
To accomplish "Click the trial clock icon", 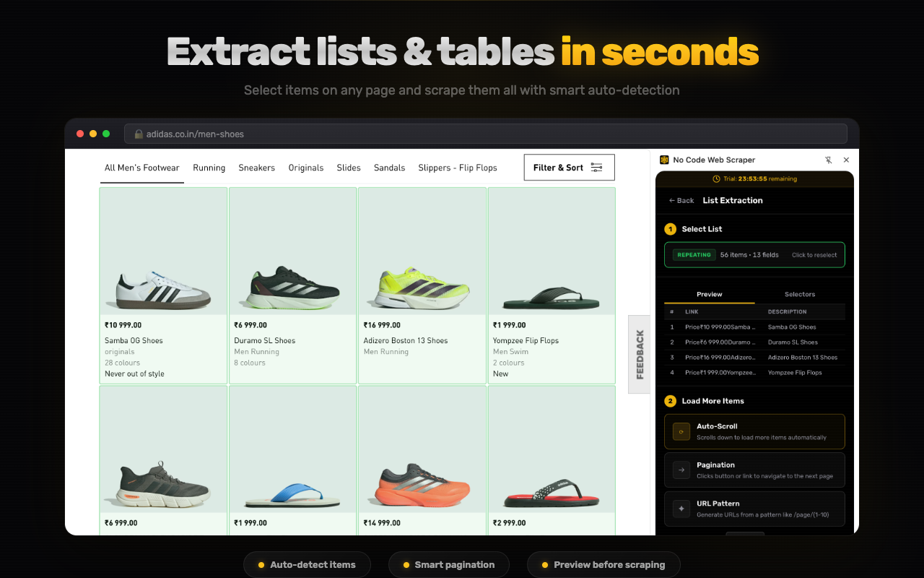I will (716, 179).
